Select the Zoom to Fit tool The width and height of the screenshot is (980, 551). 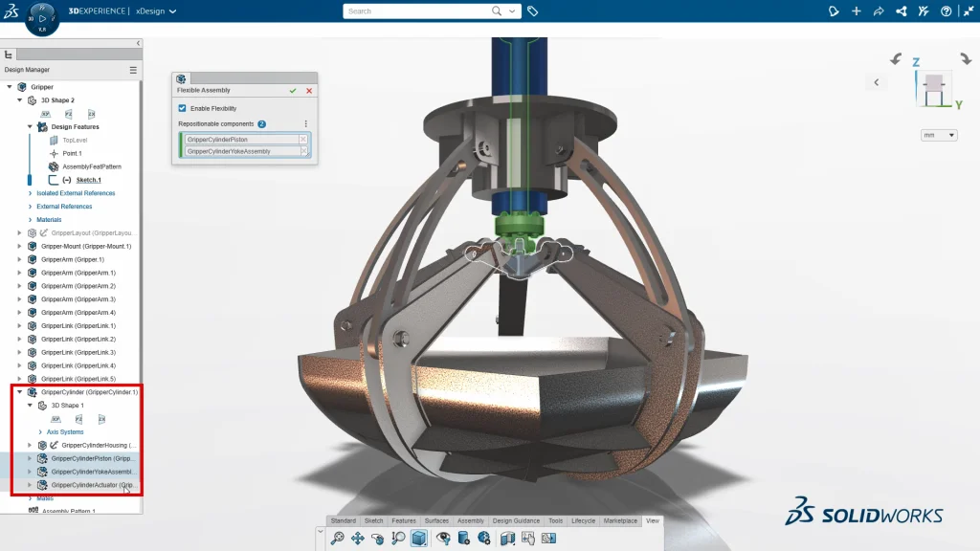click(x=338, y=538)
